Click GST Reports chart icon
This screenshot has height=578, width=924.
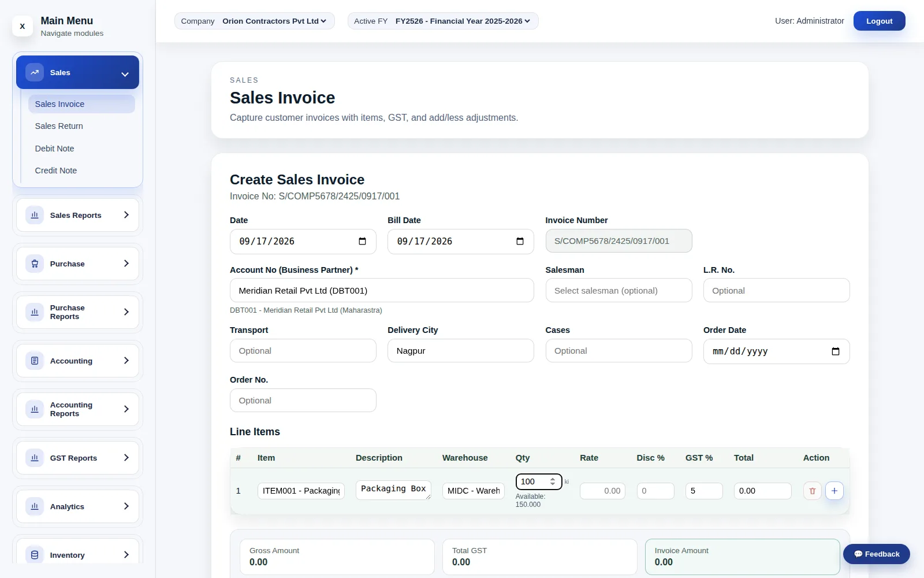click(35, 458)
